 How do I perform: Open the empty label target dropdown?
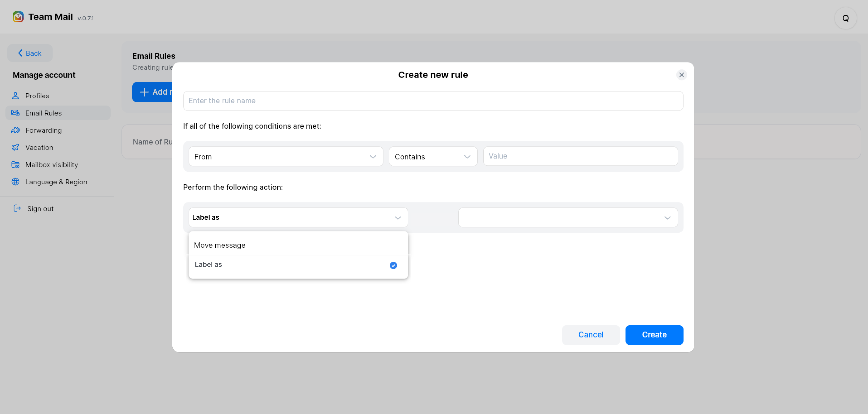click(x=568, y=218)
